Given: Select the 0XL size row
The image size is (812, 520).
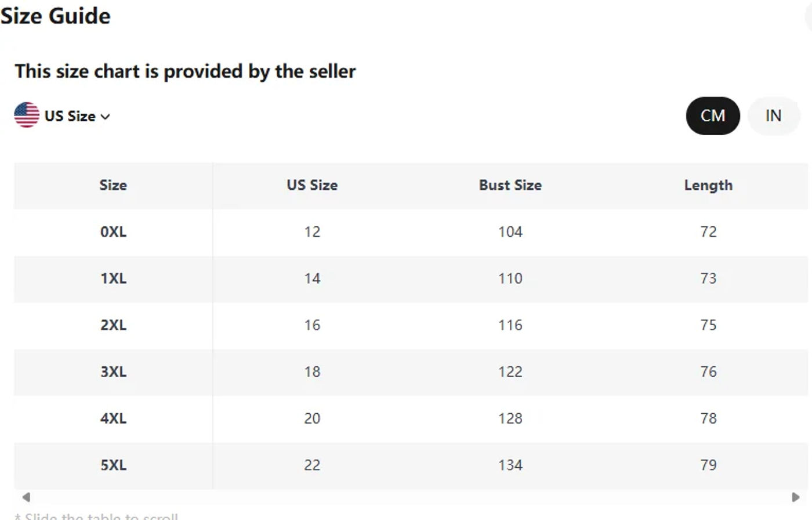Looking at the screenshot, I should click(x=411, y=232).
